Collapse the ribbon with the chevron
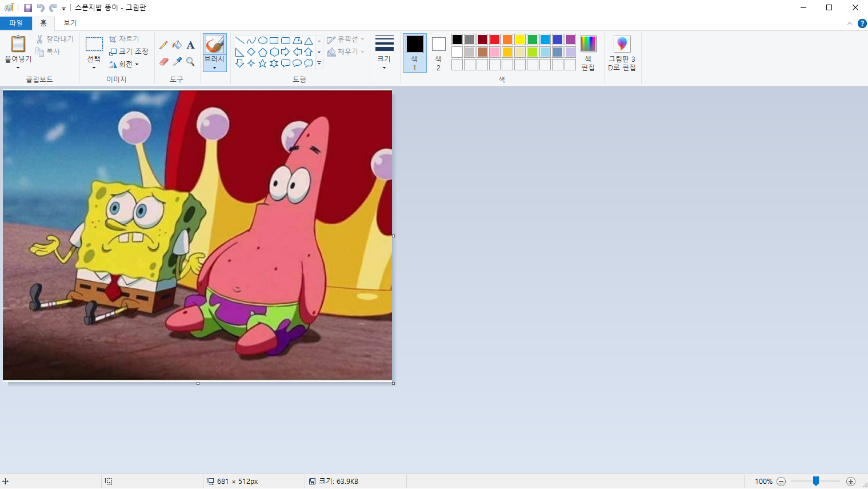 [850, 23]
